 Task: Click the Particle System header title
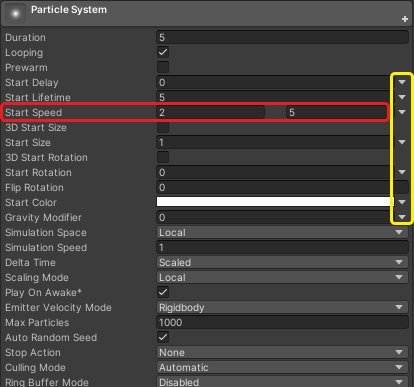click(69, 10)
